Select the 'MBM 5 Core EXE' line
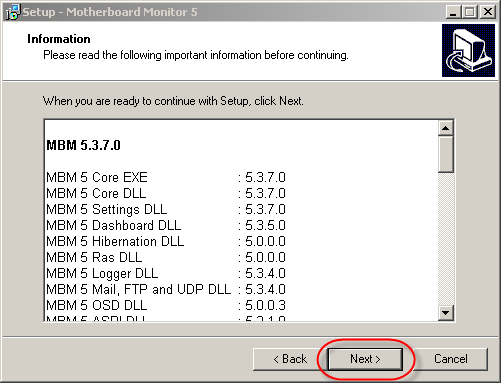This screenshot has width=501, height=383. (166, 177)
